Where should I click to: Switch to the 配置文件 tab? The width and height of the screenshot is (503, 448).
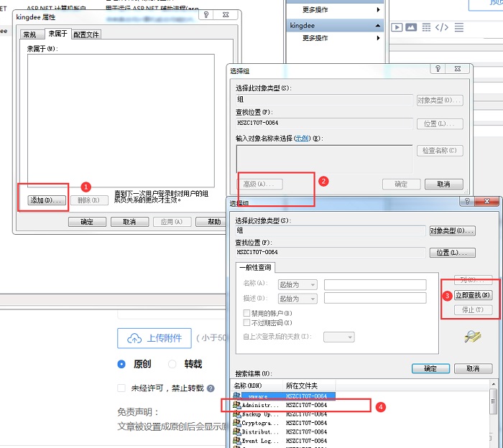[86, 34]
